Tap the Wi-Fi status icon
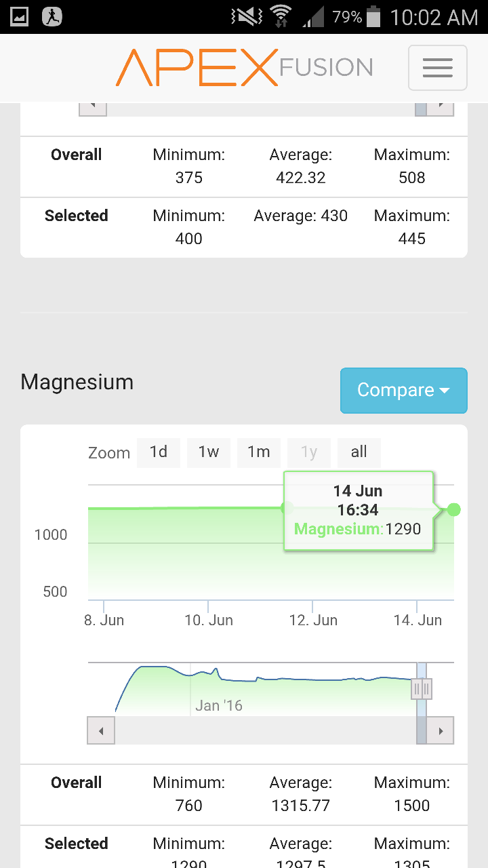The height and width of the screenshot is (868, 488). click(x=280, y=17)
